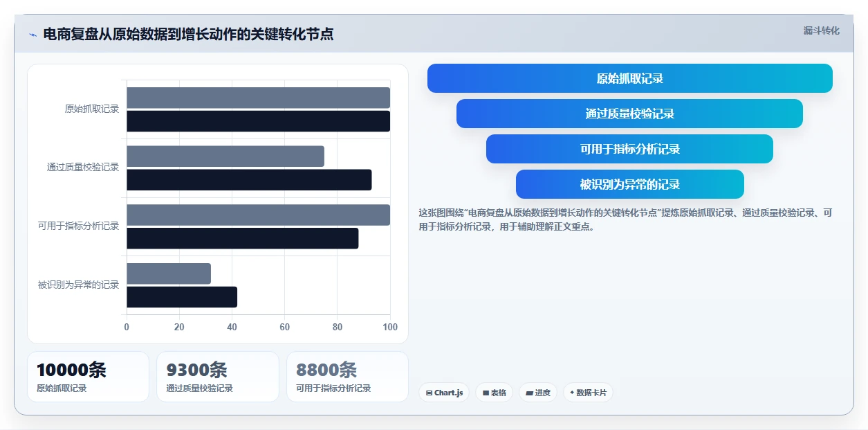Click the 数据卡片 tag chip
This screenshot has height=430, width=868.
click(588, 393)
